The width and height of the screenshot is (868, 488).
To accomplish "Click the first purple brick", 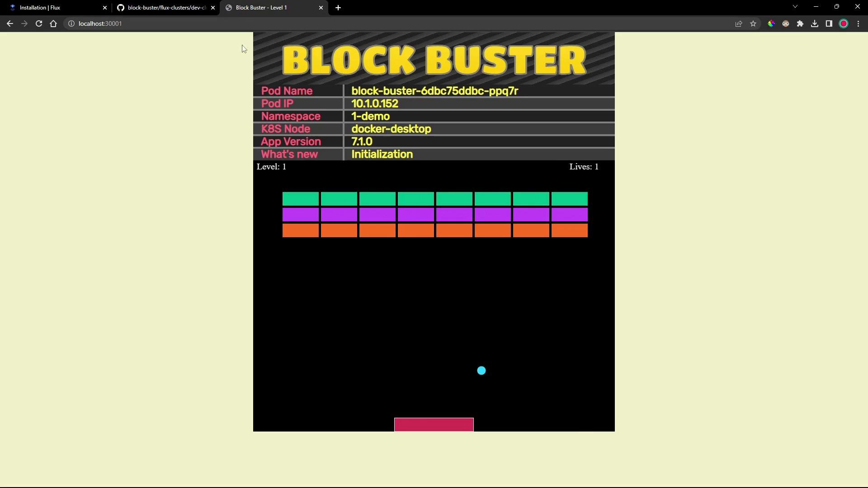I will pos(301,215).
